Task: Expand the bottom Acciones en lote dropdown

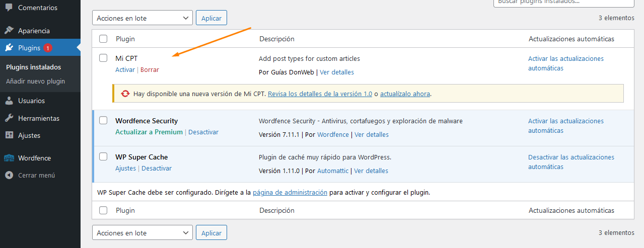Action: 142,233
